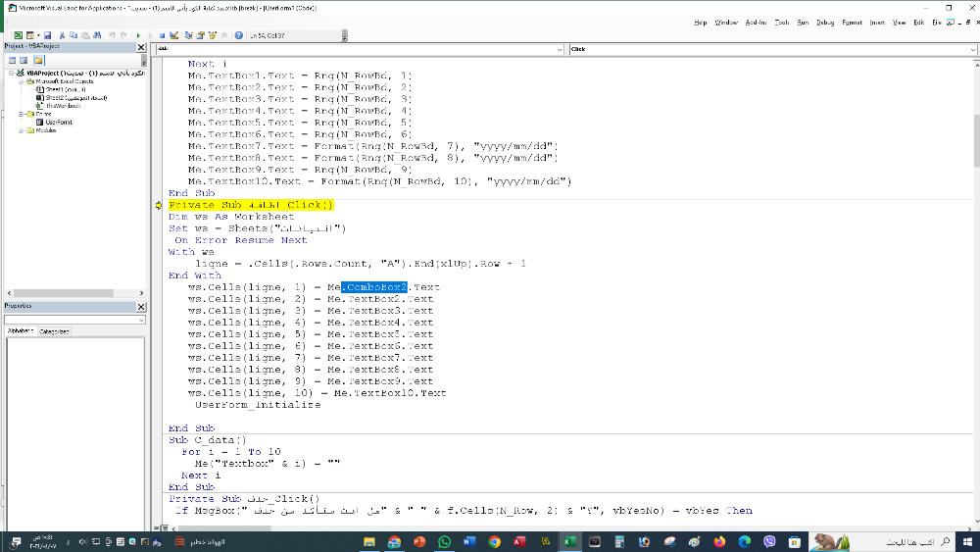
Task: Close the Project - VBAProject panel
Action: tap(141, 47)
